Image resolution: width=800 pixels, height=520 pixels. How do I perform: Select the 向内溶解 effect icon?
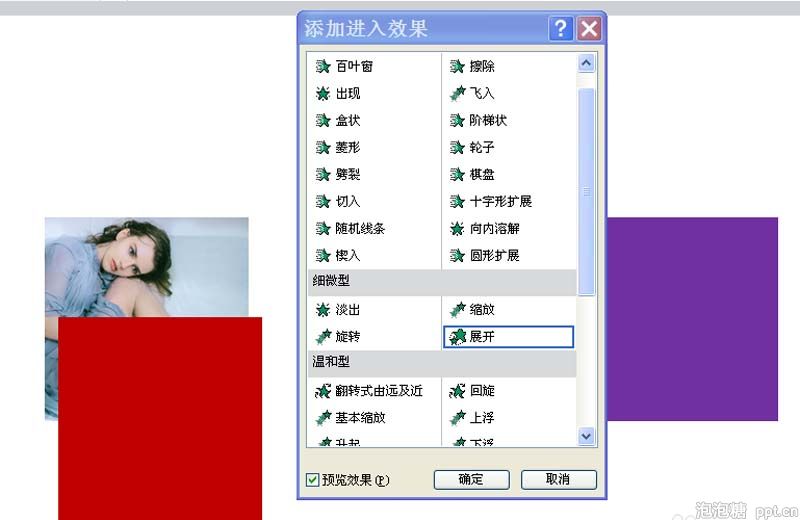coord(458,229)
